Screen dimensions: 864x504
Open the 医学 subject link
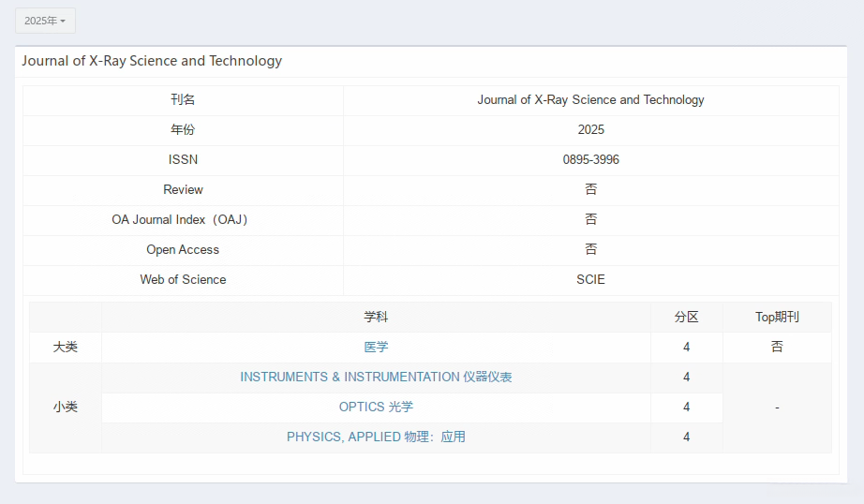point(376,347)
